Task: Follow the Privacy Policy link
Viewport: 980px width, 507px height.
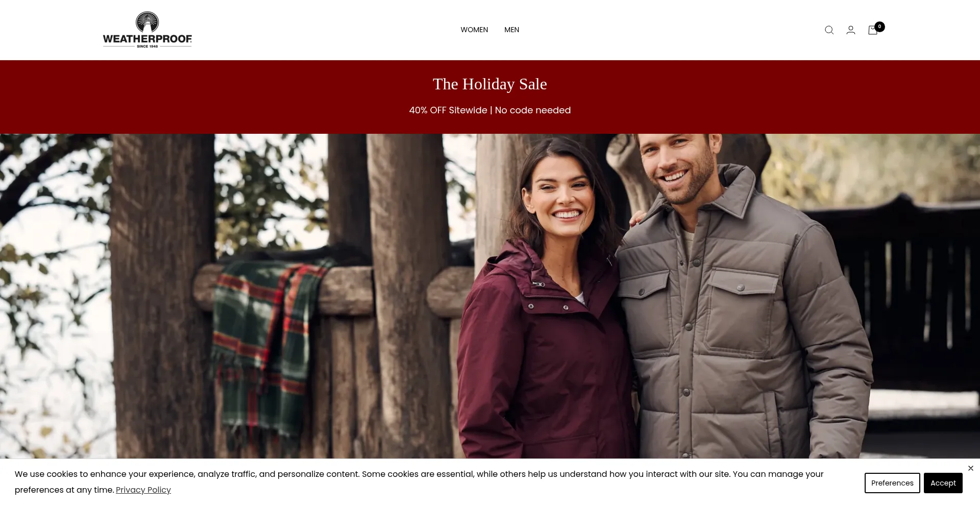Action: tap(143, 490)
